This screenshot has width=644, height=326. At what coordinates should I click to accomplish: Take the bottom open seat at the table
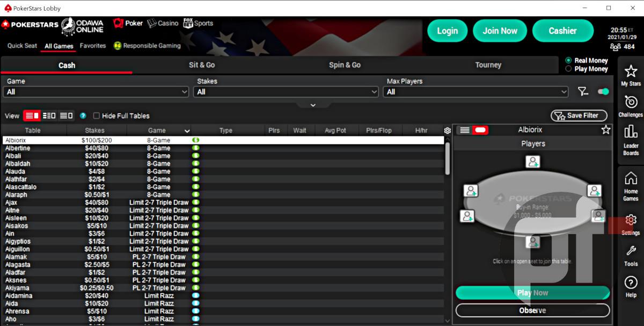pos(532,242)
